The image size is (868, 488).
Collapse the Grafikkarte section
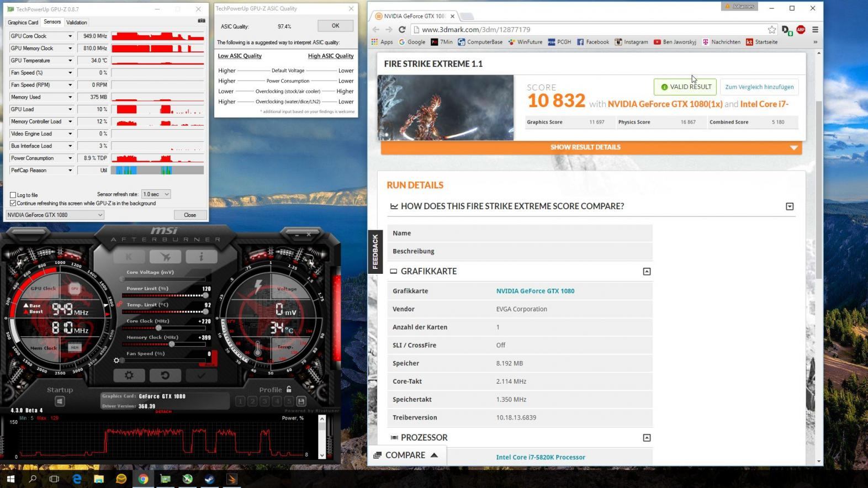tap(647, 272)
